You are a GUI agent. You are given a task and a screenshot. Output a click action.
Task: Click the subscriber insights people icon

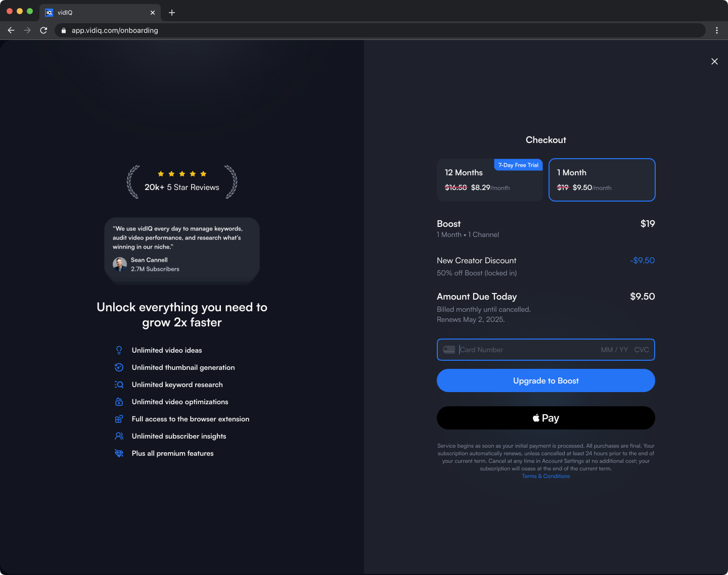point(119,436)
